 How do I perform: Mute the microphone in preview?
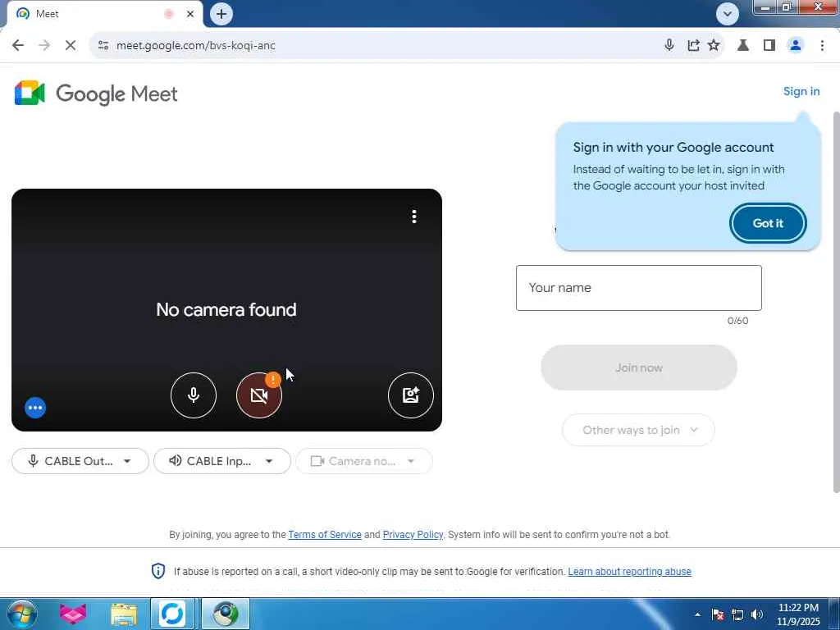click(x=194, y=395)
